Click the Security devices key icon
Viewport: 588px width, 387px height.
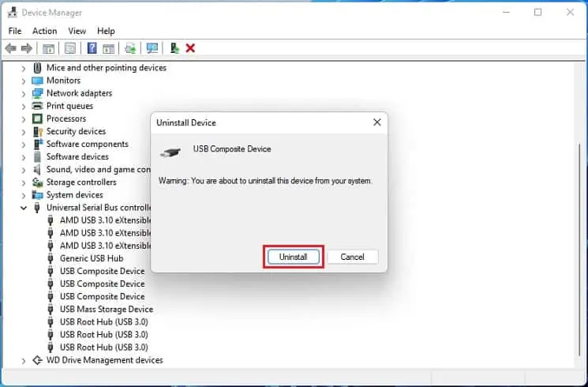point(38,131)
